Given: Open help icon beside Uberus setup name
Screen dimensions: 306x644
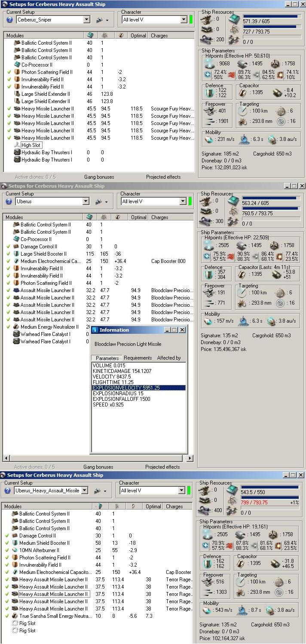Looking at the screenshot, I should [x=9, y=201].
